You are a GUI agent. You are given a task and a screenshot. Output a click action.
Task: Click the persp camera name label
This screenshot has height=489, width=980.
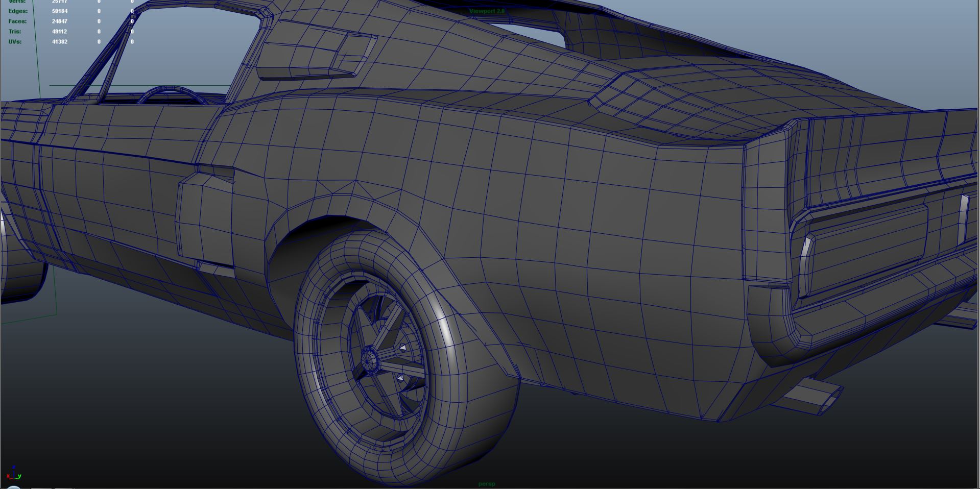[x=487, y=483]
